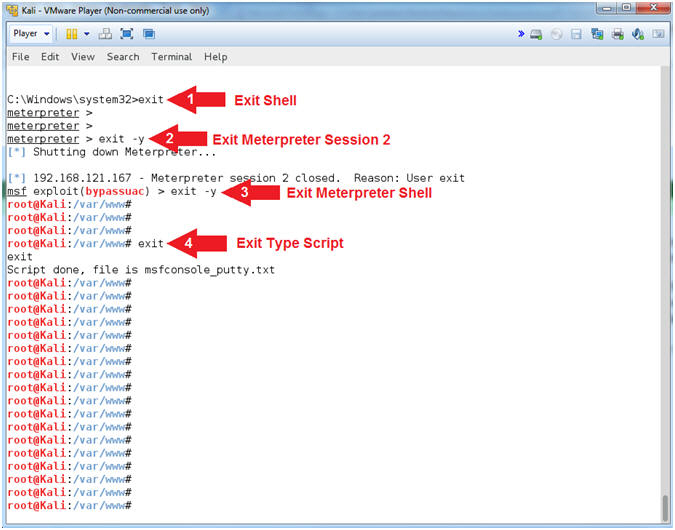
Task: Click the VMware icon in title bar
Action: 13,10
